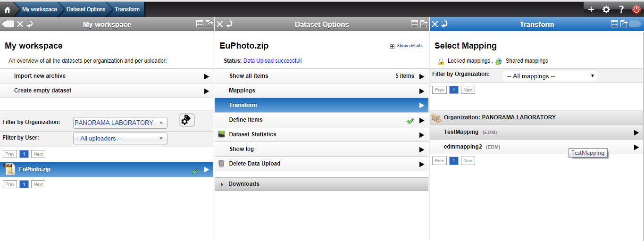644x241 pixels.
Task: Click the red power logout icon
Action: pos(636,9)
